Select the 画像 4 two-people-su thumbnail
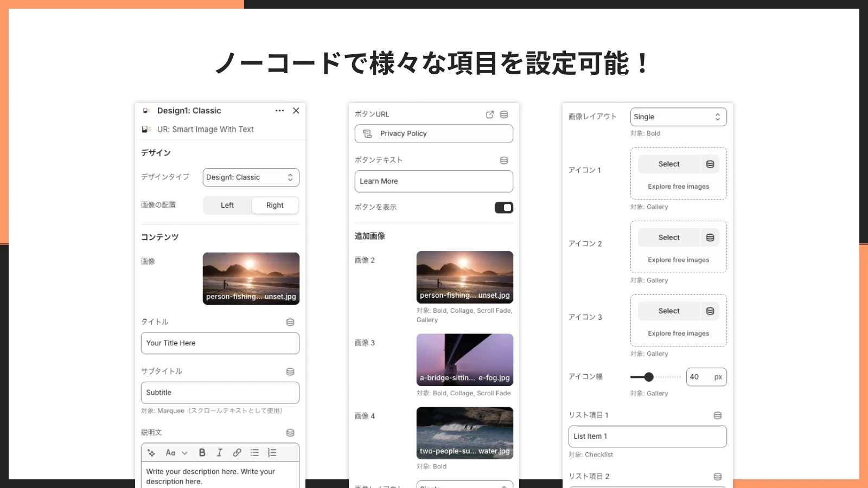Screen dimensions: 868x488 click(465, 433)
